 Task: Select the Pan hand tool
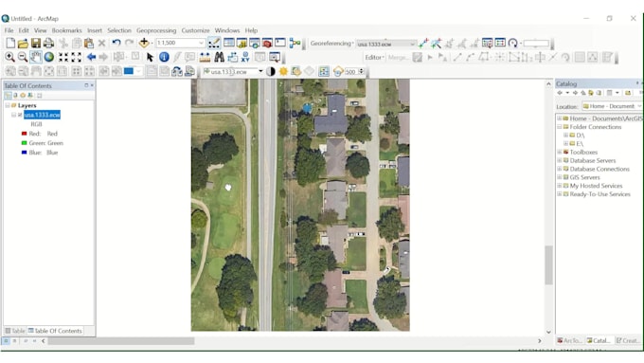(36, 57)
